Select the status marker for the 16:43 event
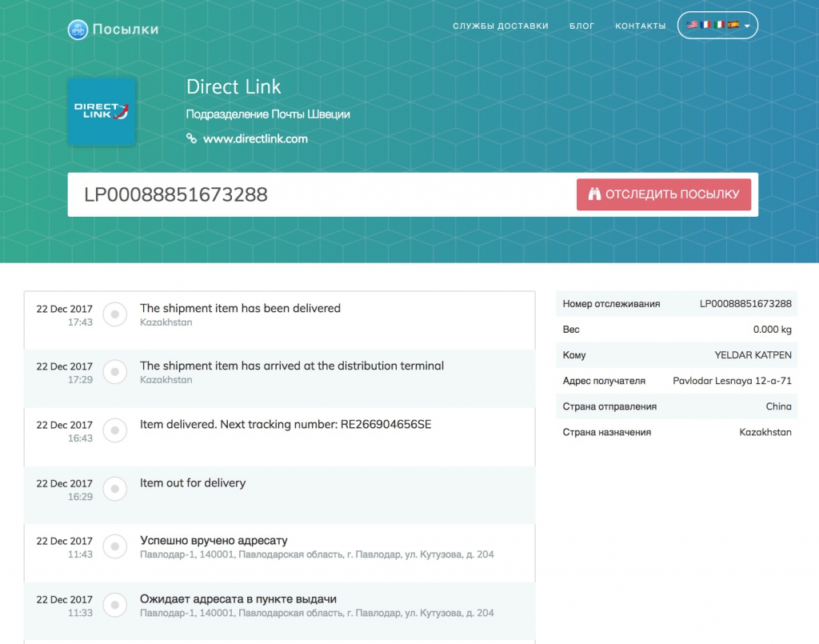This screenshot has height=644, width=819. 115,430
